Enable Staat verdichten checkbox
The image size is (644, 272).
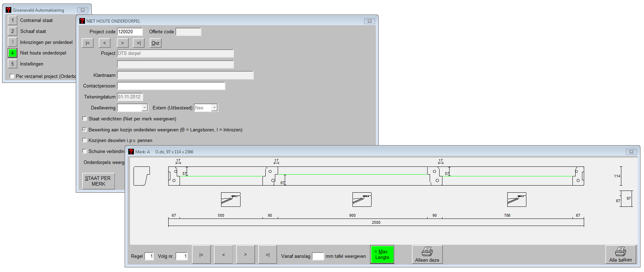[85, 119]
